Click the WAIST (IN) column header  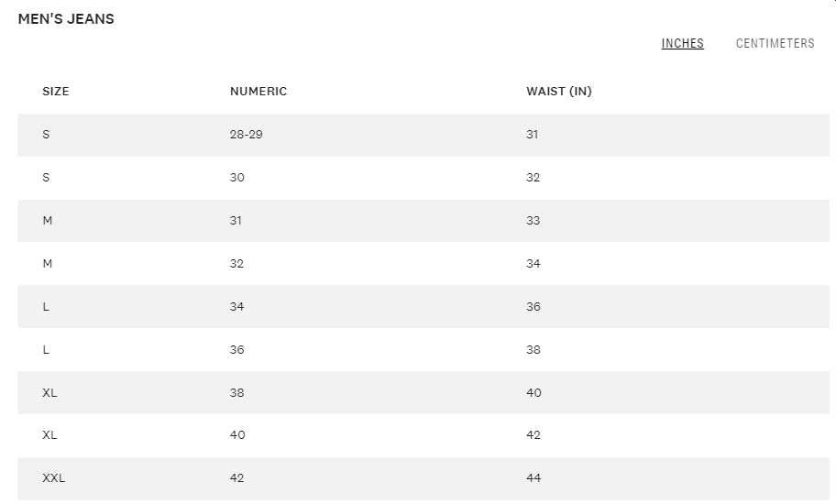tap(558, 92)
